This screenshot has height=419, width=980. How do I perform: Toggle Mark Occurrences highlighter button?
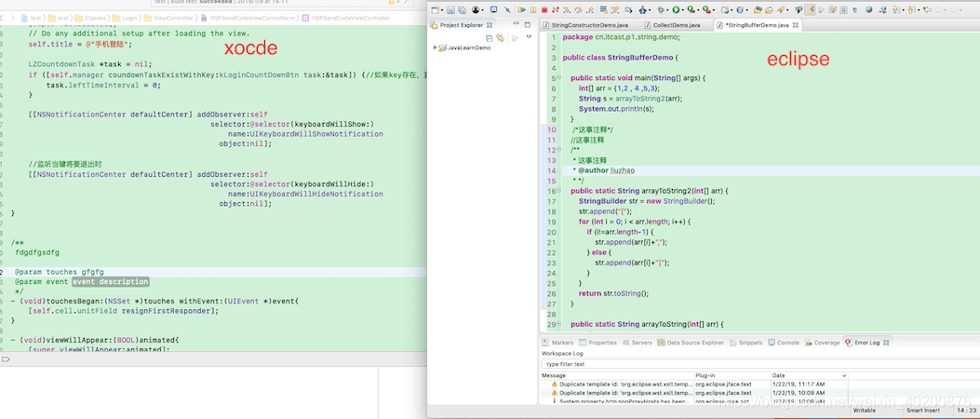click(810, 10)
